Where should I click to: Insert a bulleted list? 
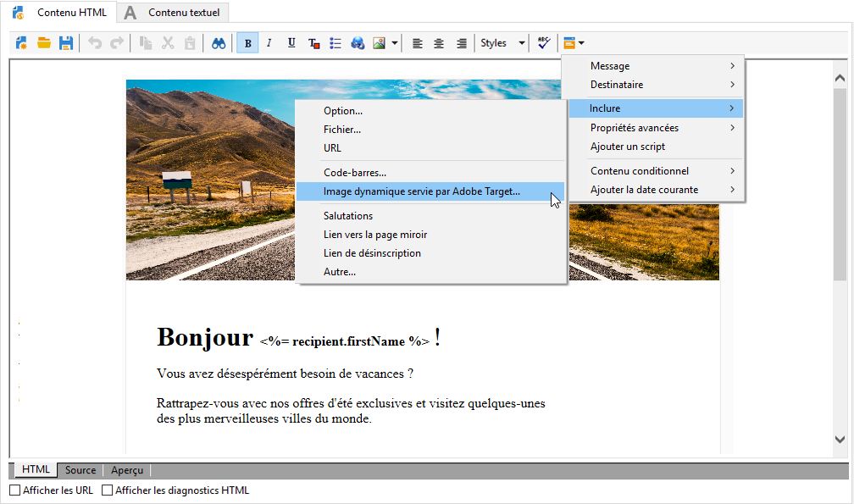tap(335, 43)
